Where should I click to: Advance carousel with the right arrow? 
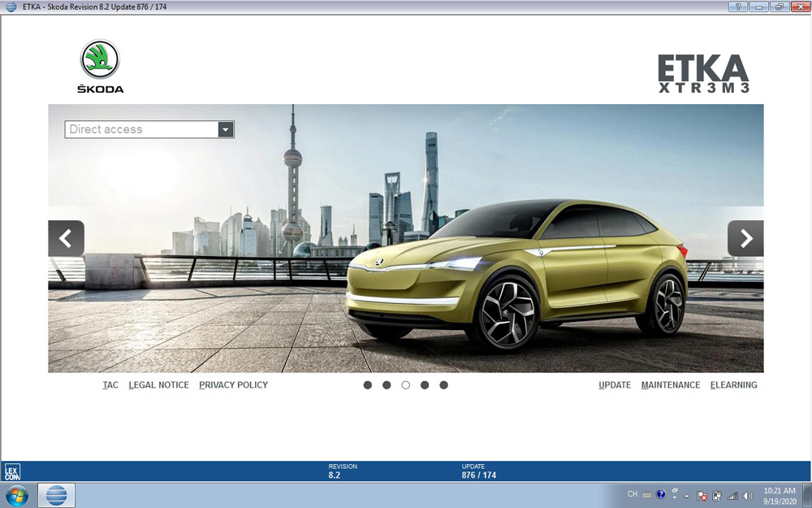click(745, 238)
